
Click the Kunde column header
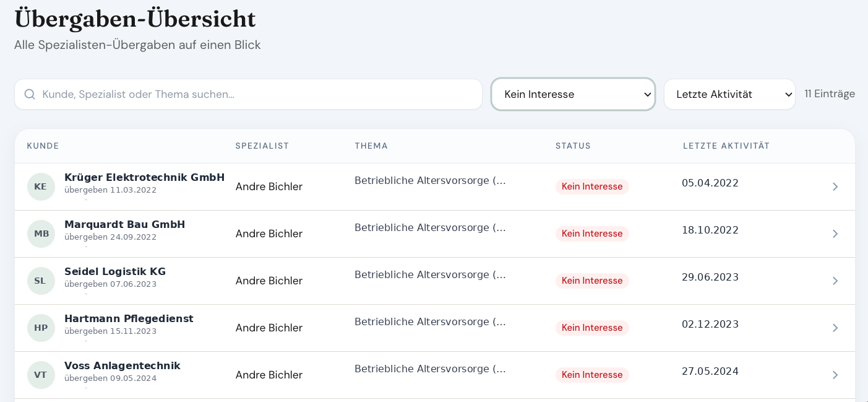[x=43, y=146]
